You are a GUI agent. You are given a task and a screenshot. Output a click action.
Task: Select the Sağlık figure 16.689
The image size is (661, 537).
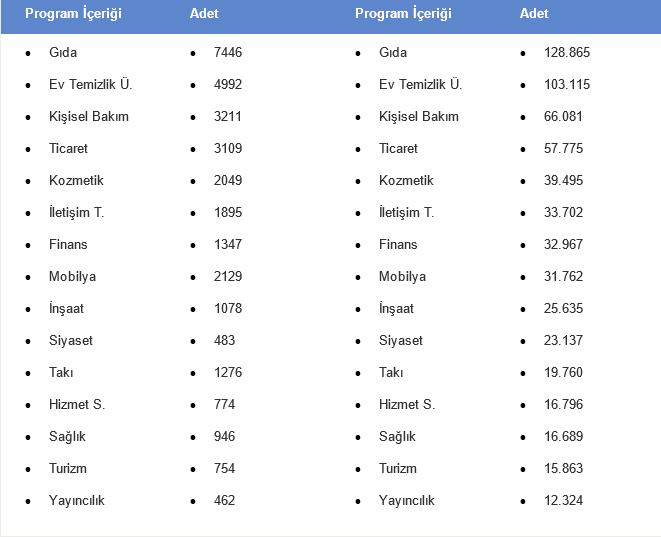[563, 436]
